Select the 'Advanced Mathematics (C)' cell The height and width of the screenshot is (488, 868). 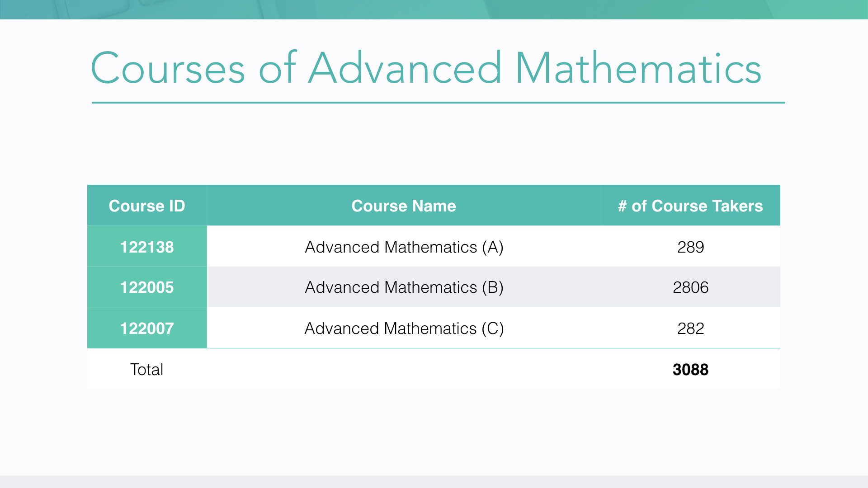[x=404, y=328]
